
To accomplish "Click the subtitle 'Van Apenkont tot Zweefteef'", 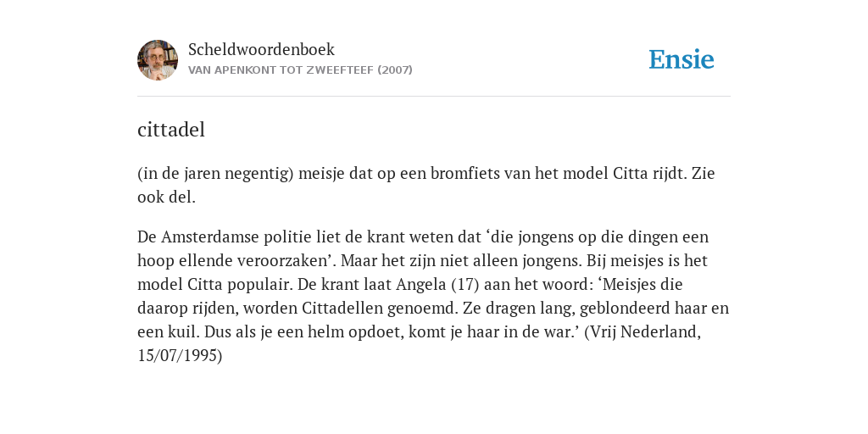I will pyautogui.click(x=281, y=70).
